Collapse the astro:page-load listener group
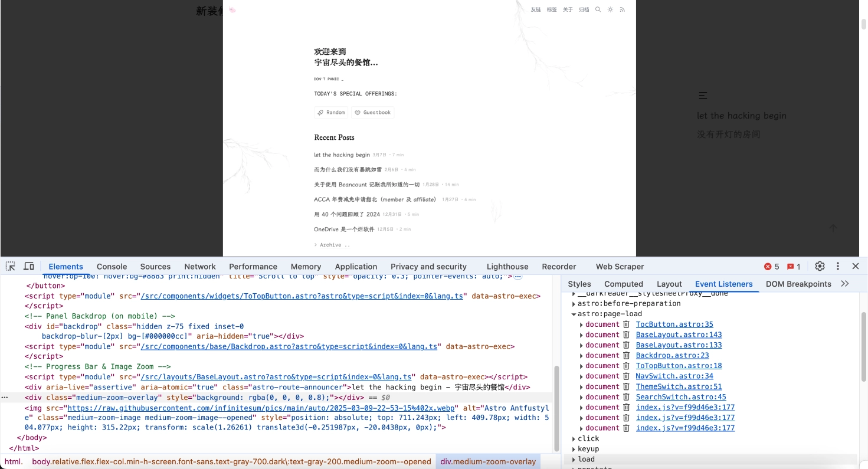This screenshot has width=868, height=469. point(574,314)
